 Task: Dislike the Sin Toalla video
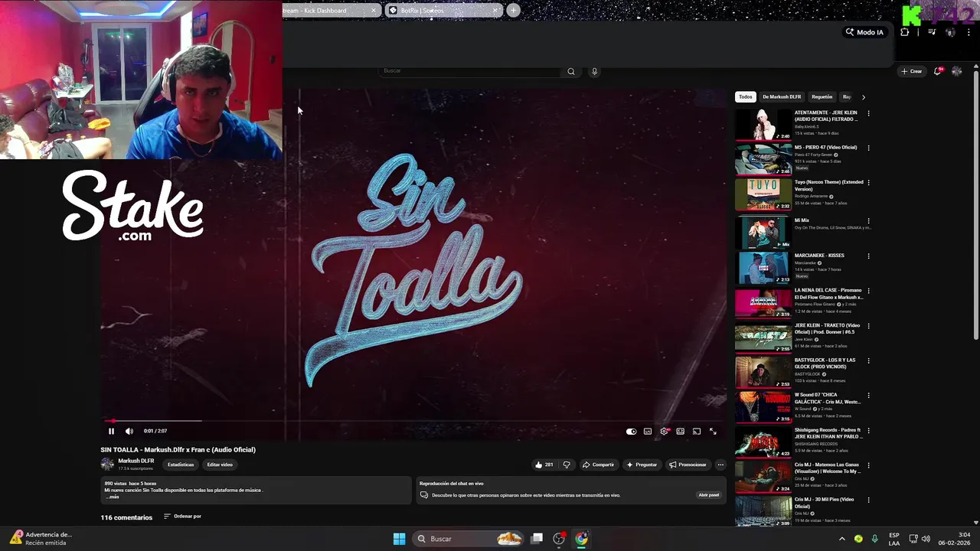567,465
